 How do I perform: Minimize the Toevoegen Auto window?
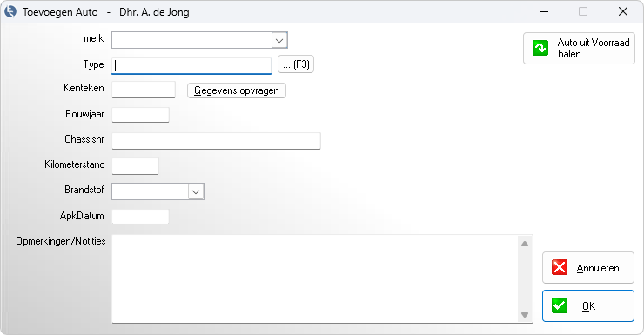(544, 11)
